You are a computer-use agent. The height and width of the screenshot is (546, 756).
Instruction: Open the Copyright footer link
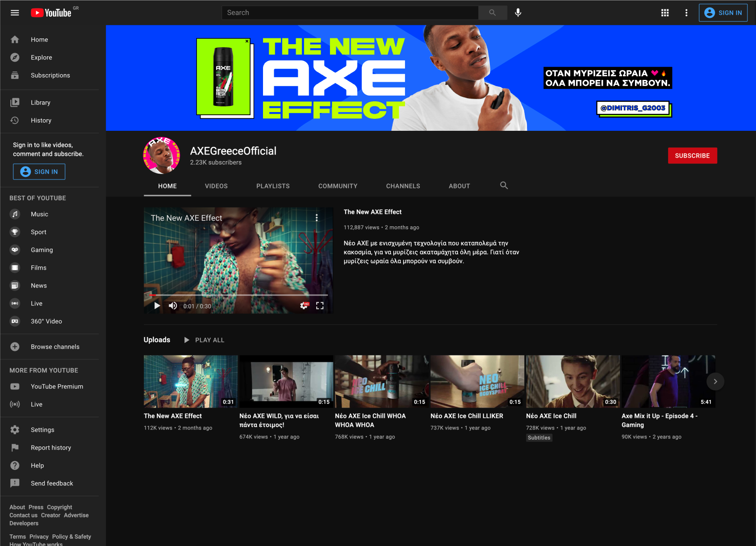coord(59,507)
